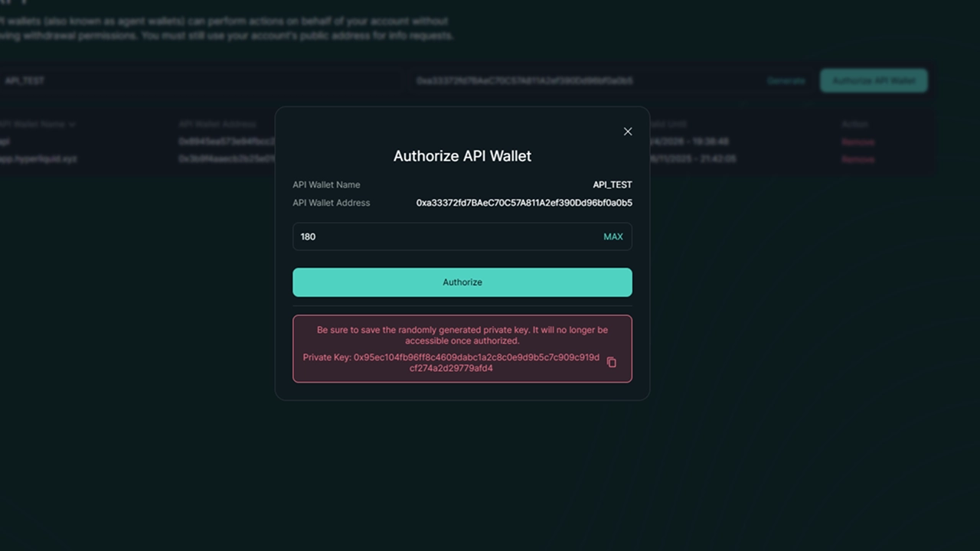This screenshot has width=980, height=551.
Task: Click the MAX days button
Action: [612, 236]
